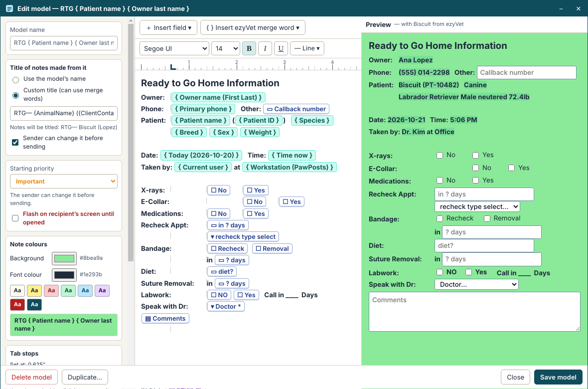Click the app icon in title bar
Viewport: 588px width, 389px height.
pos(9,8)
